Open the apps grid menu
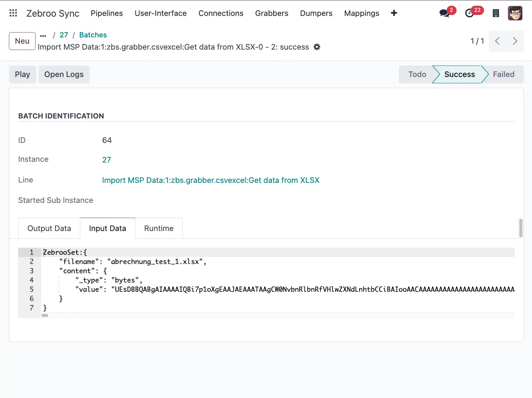Viewport: 532px width, 398px height. tap(13, 13)
